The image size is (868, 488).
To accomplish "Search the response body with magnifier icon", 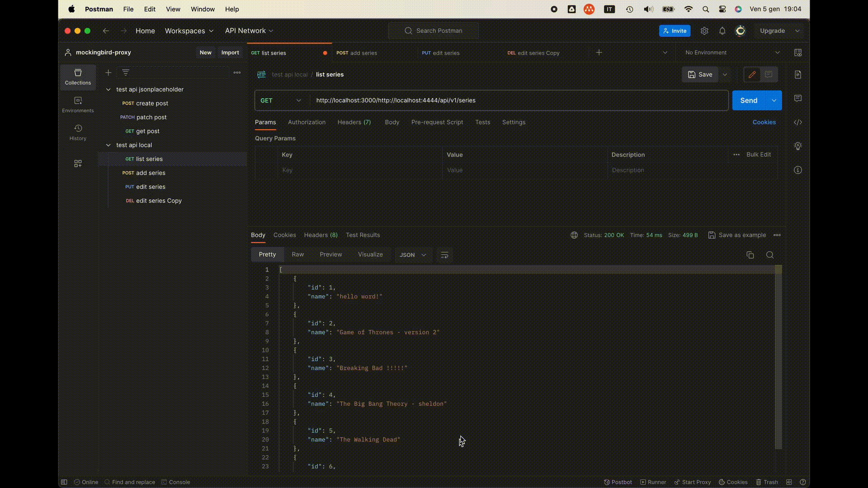I will pos(770,255).
